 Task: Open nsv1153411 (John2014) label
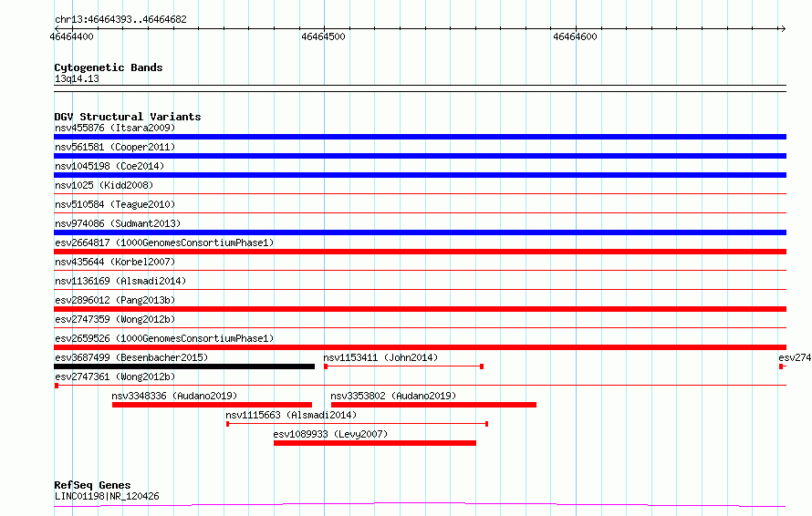coord(380,357)
